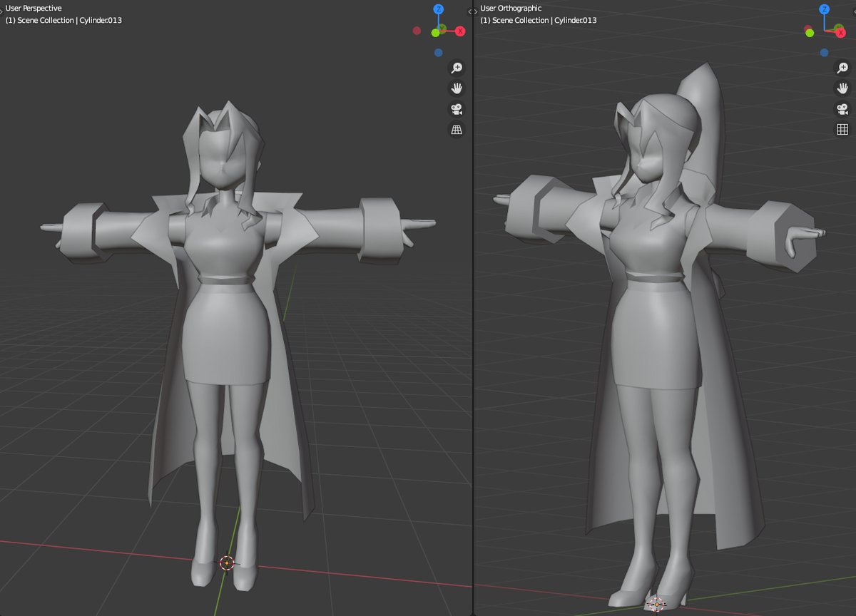
Task: Click the 3D cursor in the left viewport
Action: click(x=227, y=563)
